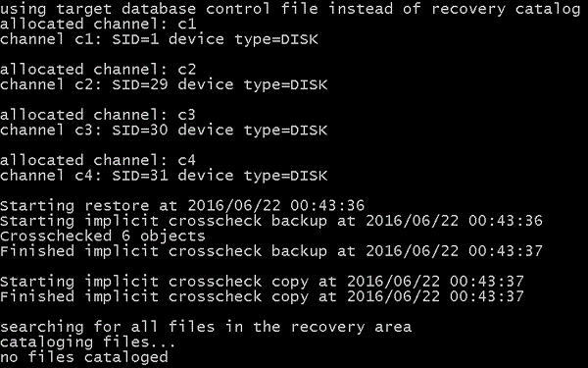The height and width of the screenshot is (368, 588).
Task: Click the 'cataloging files...' line
Action: pos(88,342)
